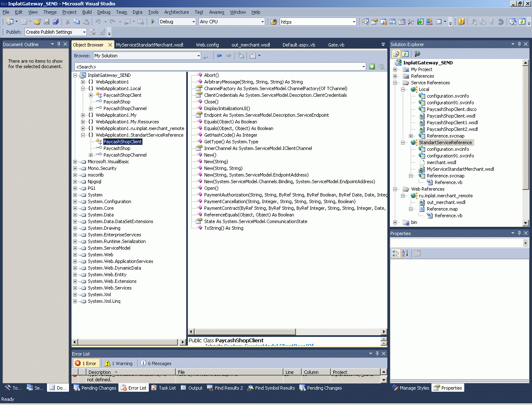Click the New Project toolbar icon
This screenshot has height=405, width=532.
click(x=10, y=22)
